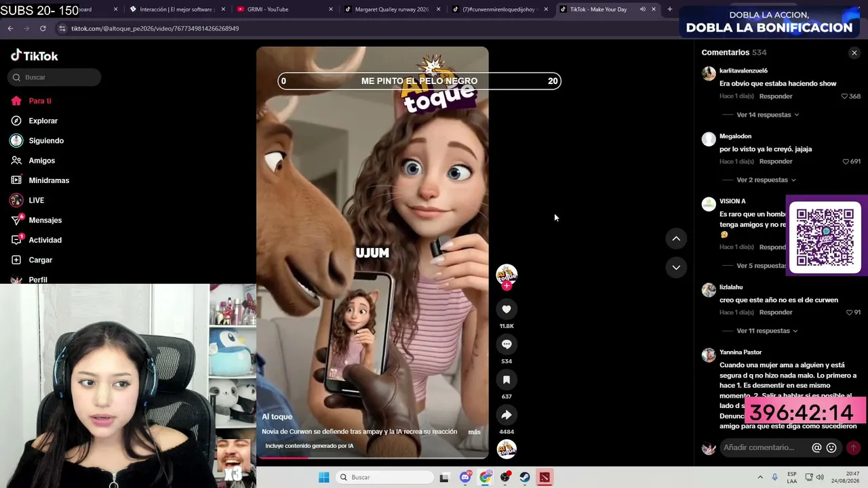Close the Comentarios panel
The width and height of the screenshot is (868, 488).
pos(854,53)
